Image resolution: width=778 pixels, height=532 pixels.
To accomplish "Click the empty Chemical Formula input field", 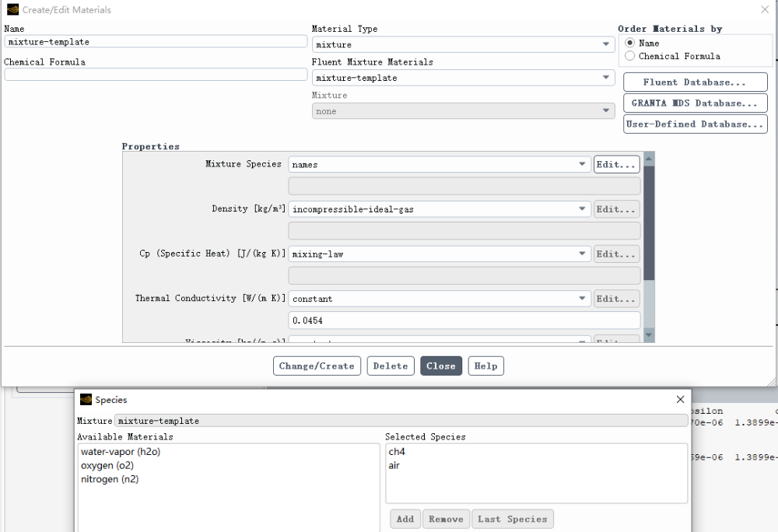I will (x=156, y=75).
